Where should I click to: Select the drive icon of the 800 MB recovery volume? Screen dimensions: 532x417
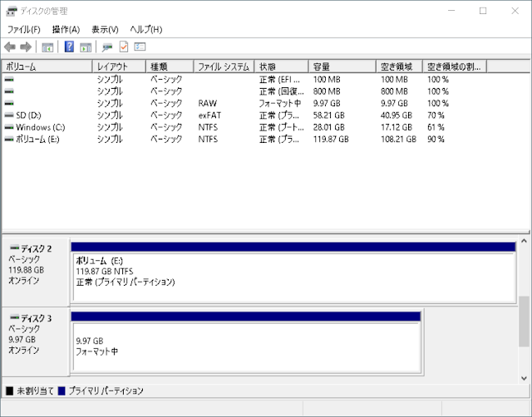9,91
